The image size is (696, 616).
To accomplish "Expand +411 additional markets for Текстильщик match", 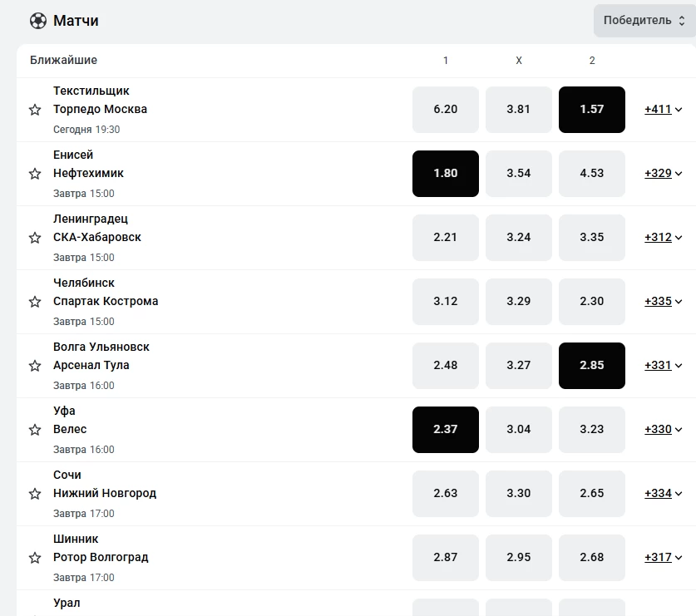I will coord(663,109).
